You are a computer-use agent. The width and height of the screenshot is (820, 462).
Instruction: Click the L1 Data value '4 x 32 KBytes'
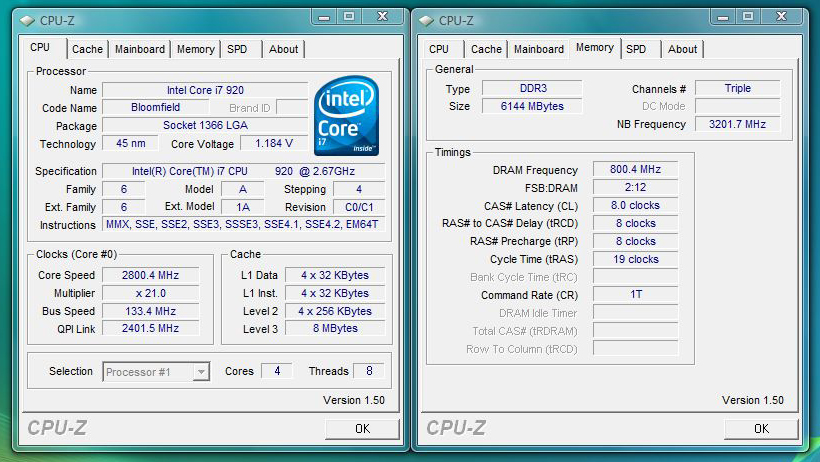335,275
